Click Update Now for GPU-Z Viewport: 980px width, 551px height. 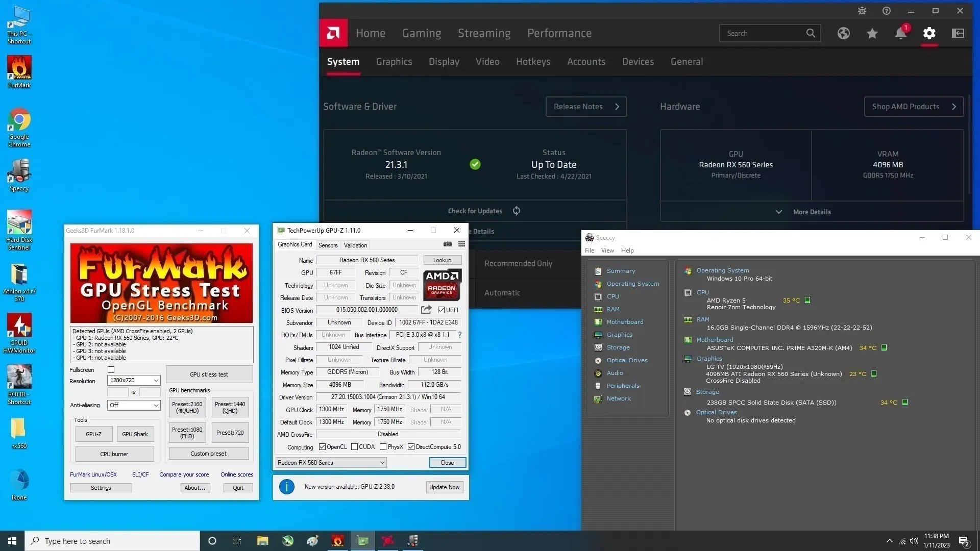(444, 487)
